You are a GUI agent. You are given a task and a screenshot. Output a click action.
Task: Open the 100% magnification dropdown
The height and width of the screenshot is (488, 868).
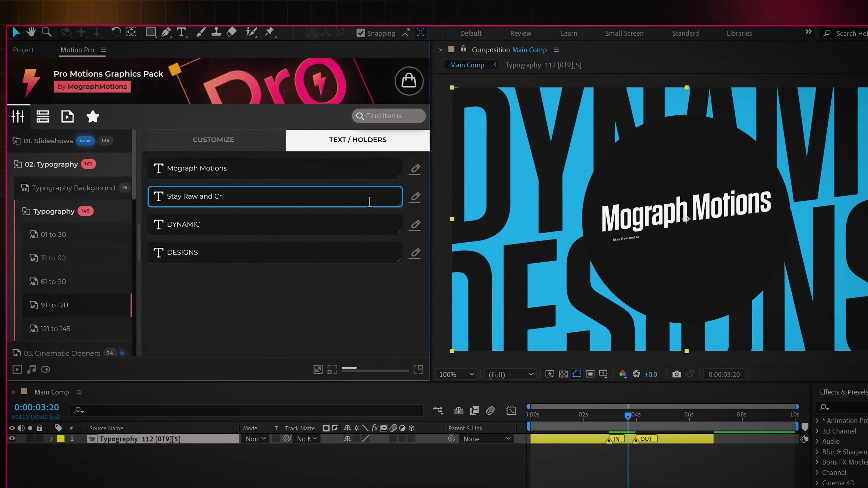(456, 374)
